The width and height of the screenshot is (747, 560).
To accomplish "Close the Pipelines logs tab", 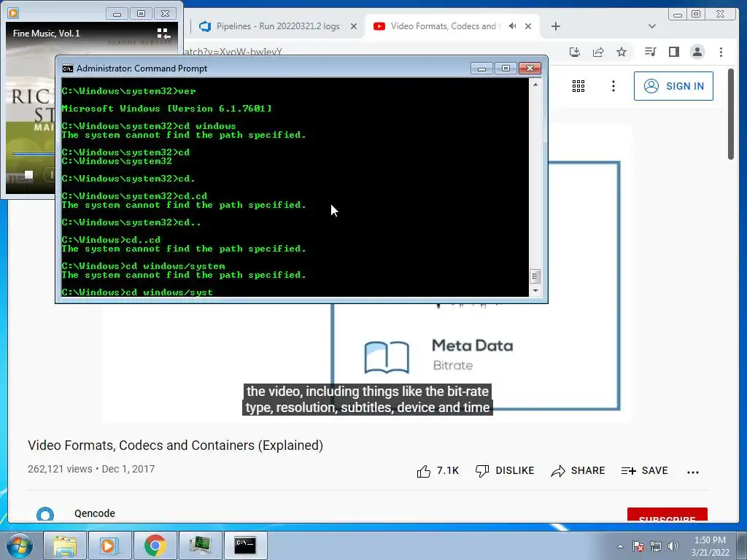I will point(354,26).
